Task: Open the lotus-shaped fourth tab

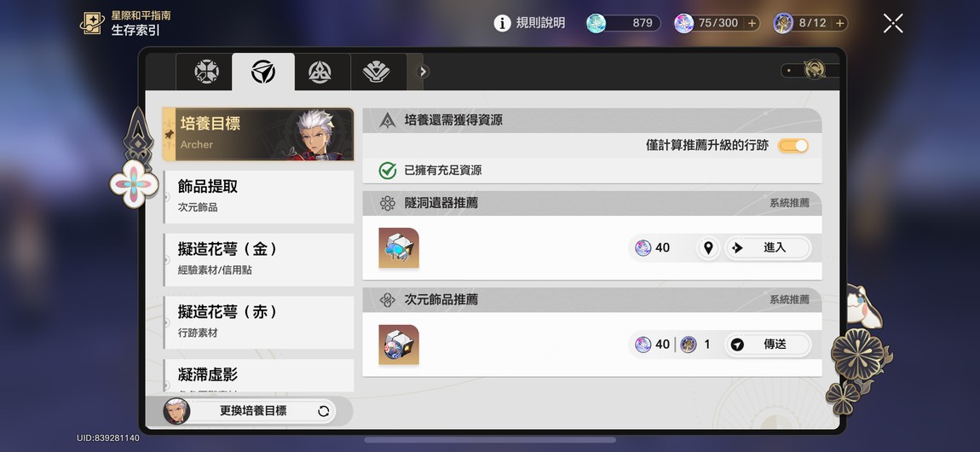Action: click(x=377, y=72)
